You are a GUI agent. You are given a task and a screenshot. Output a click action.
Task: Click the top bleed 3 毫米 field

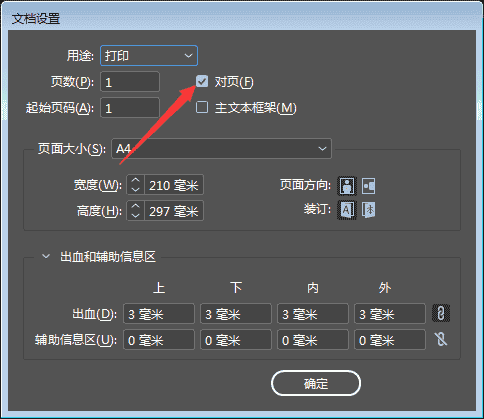click(x=159, y=314)
